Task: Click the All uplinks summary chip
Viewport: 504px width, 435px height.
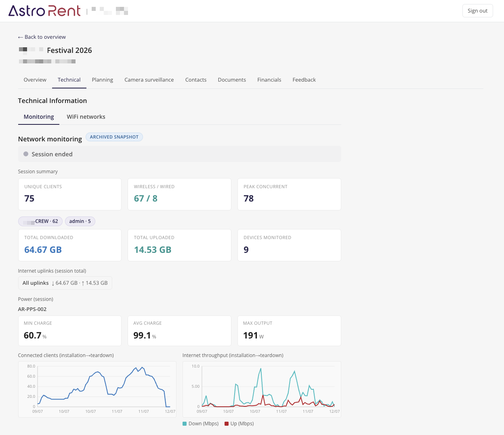Action: pos(65,283)
